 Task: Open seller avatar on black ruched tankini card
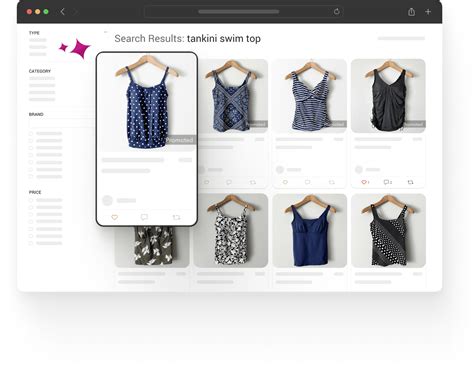coord(359,170)
